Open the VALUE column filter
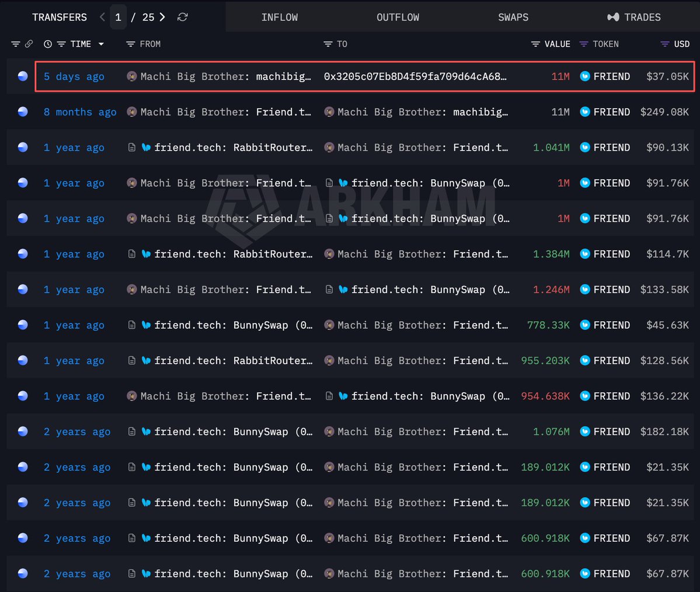Image resolution: width=700 pixels, height=592 pixels. pos(535,44)
